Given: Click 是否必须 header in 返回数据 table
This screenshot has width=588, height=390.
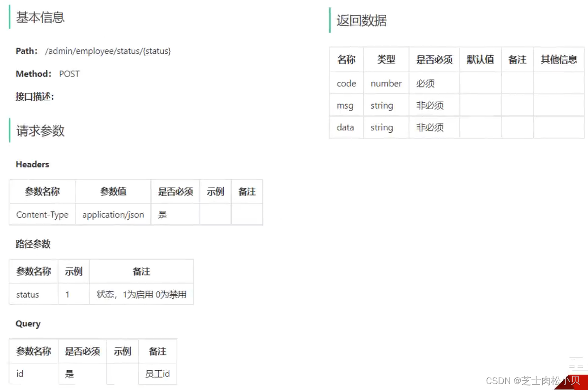Looking at the screenshot, I should tap(434, 60).
